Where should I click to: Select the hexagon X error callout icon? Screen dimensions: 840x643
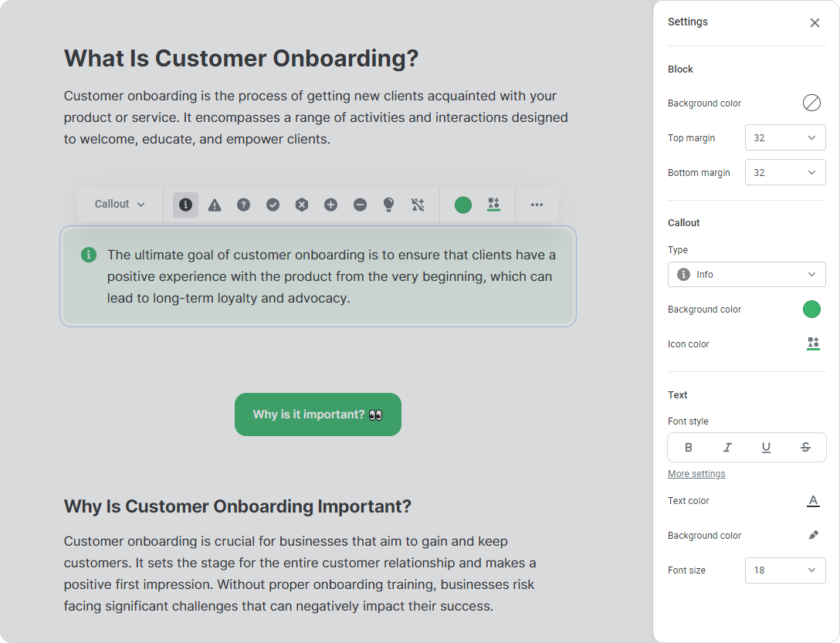[302, 205]
